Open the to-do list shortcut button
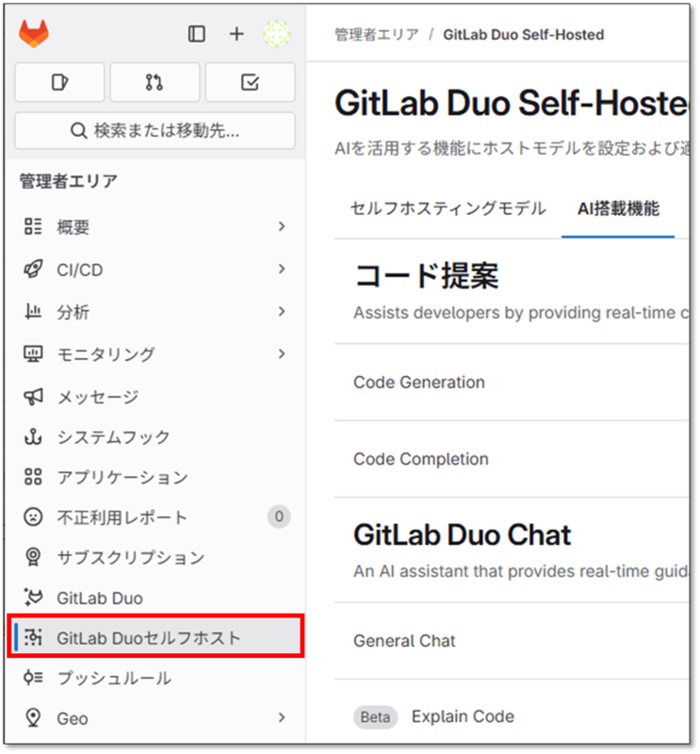The height and width of the screenshot is (754, 700). (250, 82)
